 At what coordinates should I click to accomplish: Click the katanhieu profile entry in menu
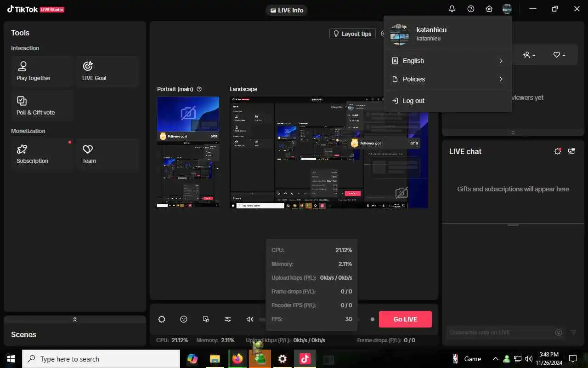pyautogui.click(x=447, y=34)
